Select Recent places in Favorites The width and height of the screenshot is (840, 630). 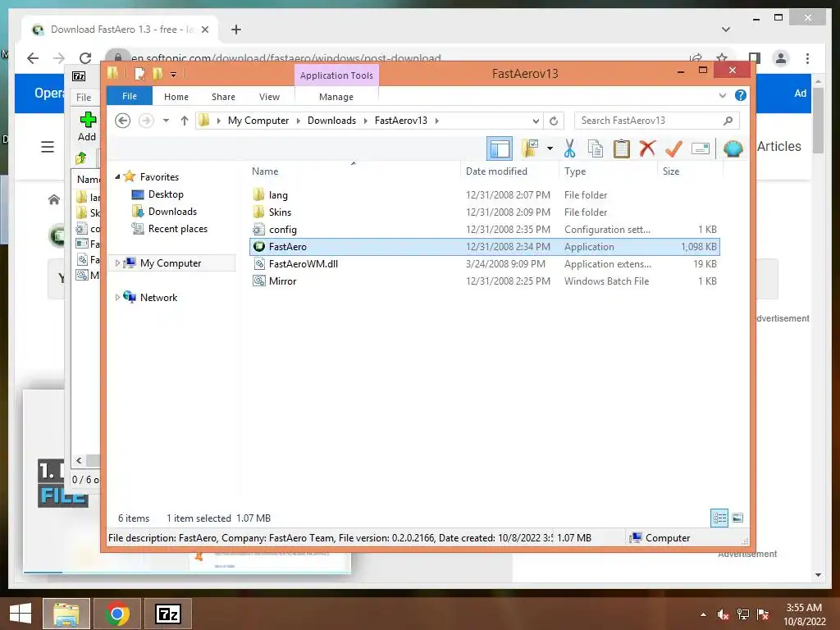click(x=178, y=229)
